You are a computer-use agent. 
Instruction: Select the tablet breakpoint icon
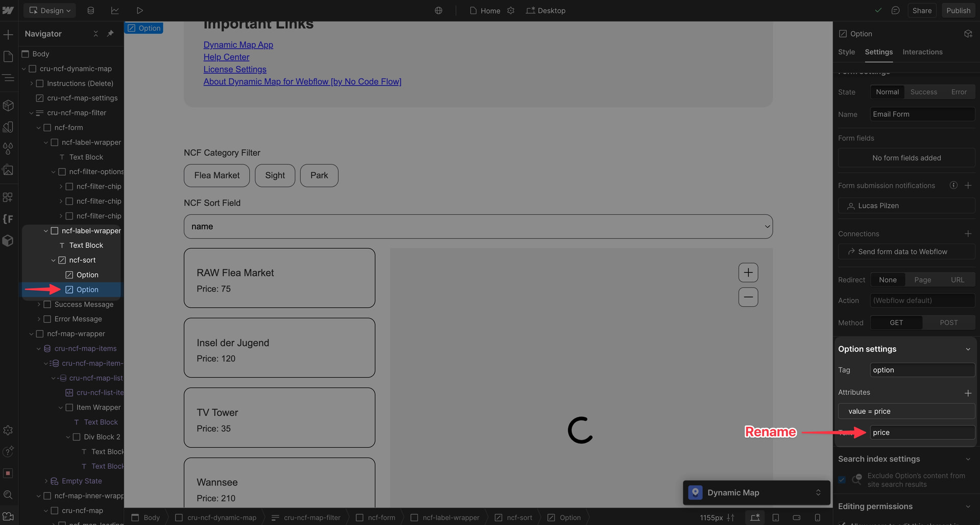pos(776,517)
